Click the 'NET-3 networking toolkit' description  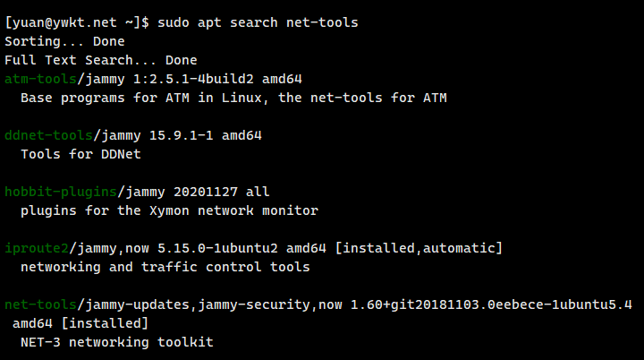[x=116, y=342]
